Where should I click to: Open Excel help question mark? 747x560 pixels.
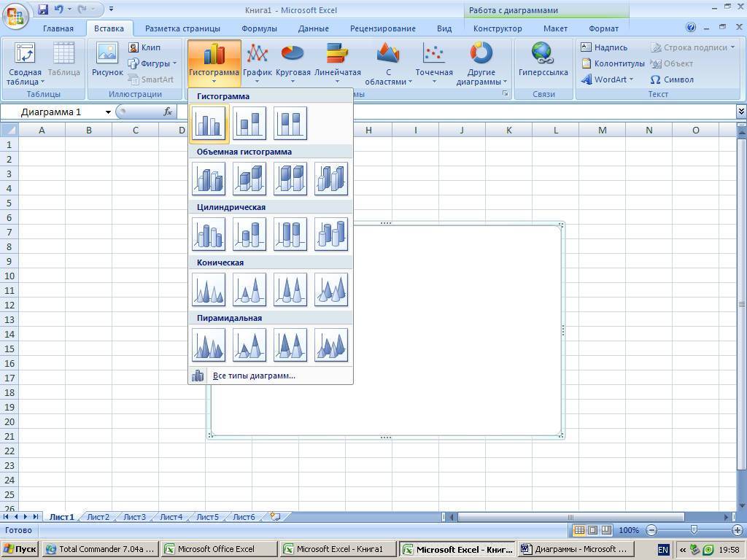691,27
